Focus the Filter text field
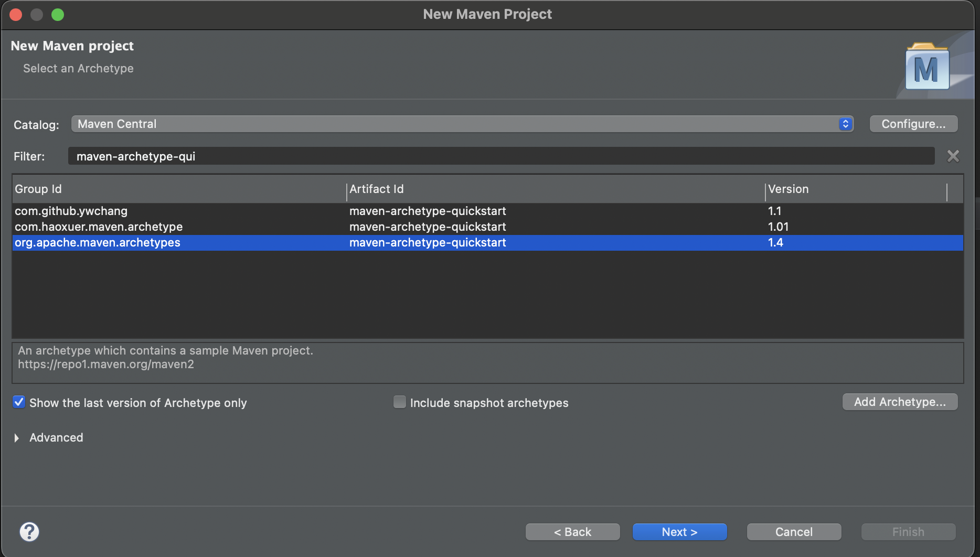The width and height of the screenshot is (980, 557). tap(501, 156)
